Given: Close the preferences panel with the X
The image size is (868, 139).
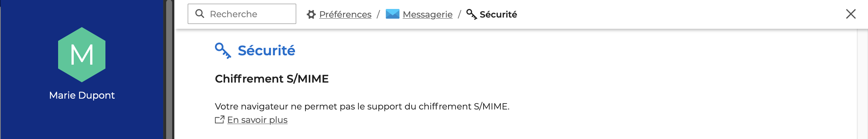Looking at the screenshot, I should [851, 14].
